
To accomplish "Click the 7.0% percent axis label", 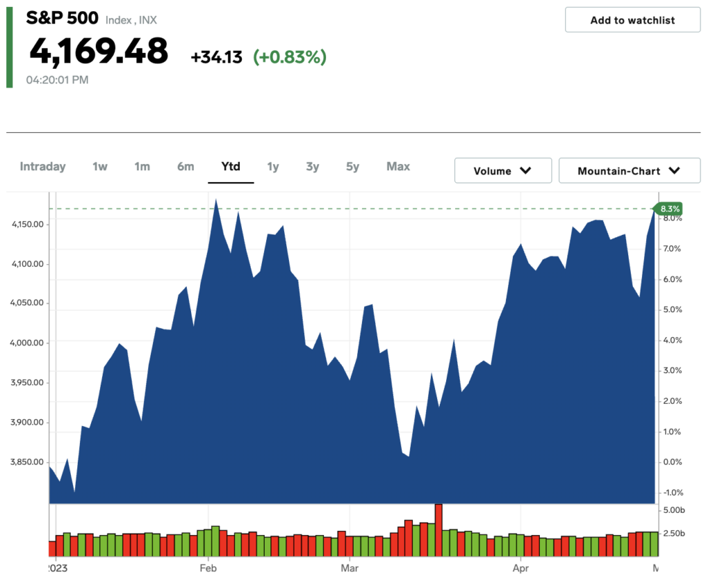I will click(x=672, y=249).
